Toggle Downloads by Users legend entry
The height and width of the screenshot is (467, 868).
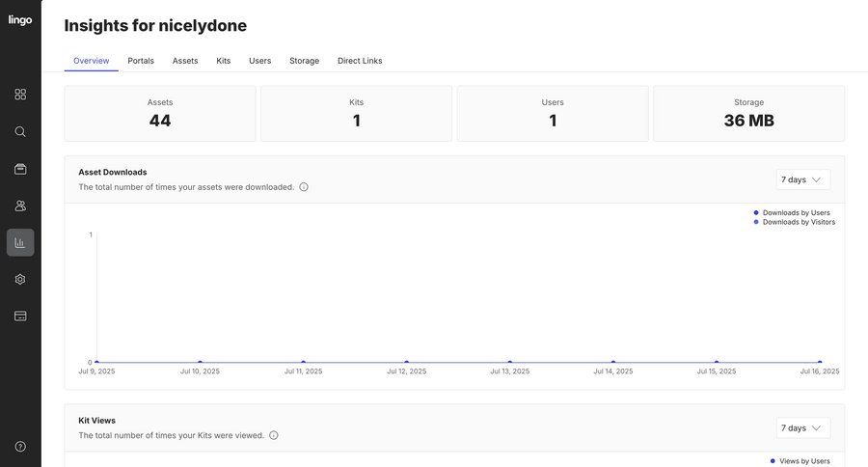pyautogui.click(x=792, y=212)
